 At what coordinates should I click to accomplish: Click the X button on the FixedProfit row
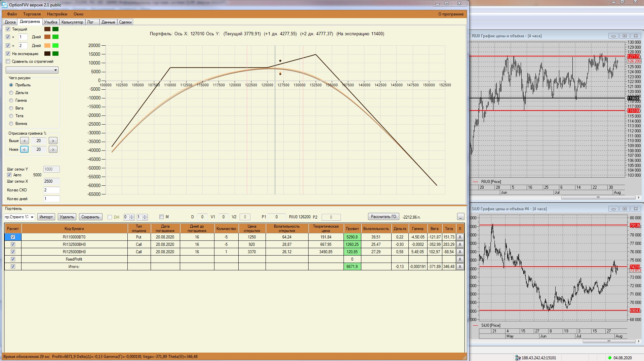pos(460,259)
